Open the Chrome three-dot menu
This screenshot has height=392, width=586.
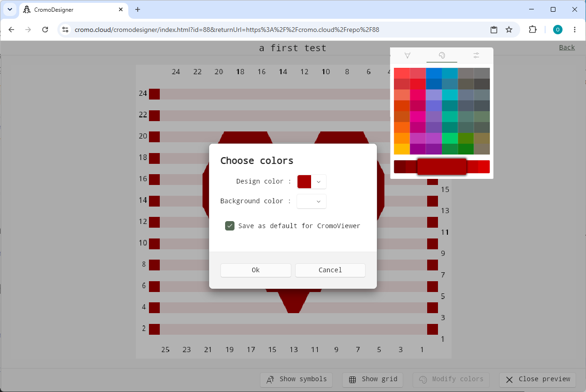click(575, 30)
